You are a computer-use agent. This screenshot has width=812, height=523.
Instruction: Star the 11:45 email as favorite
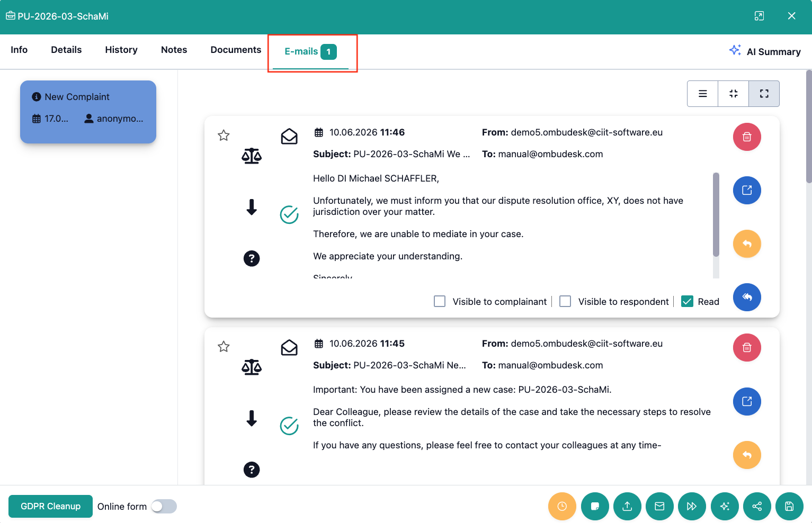(224, 346)
